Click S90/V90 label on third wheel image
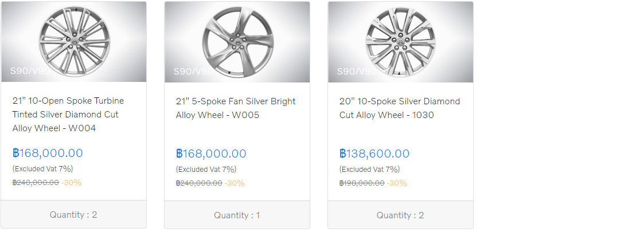The height and width of the screenshot is (232, 644). [x=357, y=72]
